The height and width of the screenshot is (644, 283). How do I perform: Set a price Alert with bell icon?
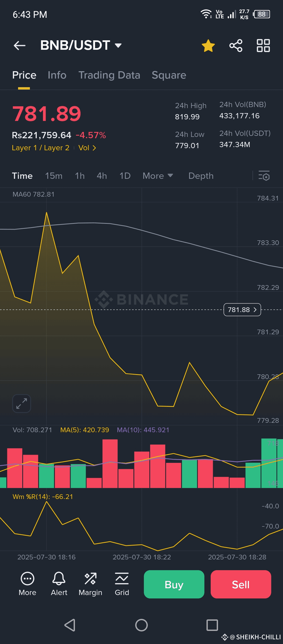coord(59,584)
